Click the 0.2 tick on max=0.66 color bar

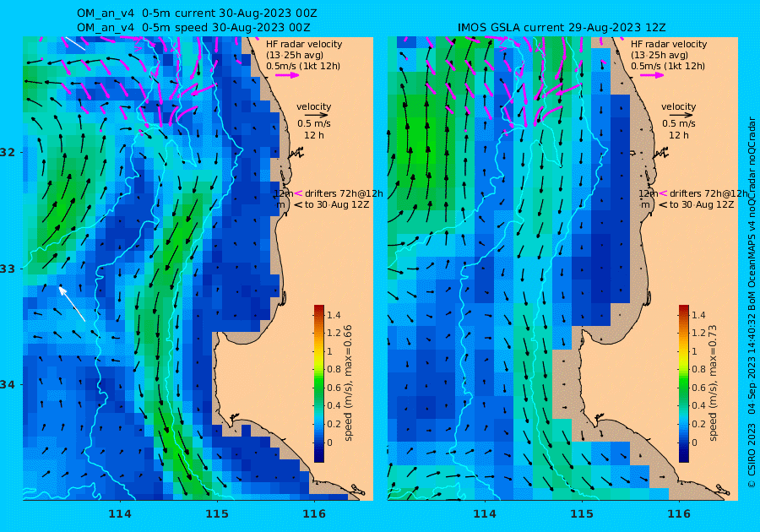pyautogui.click(x=334, y=425)
